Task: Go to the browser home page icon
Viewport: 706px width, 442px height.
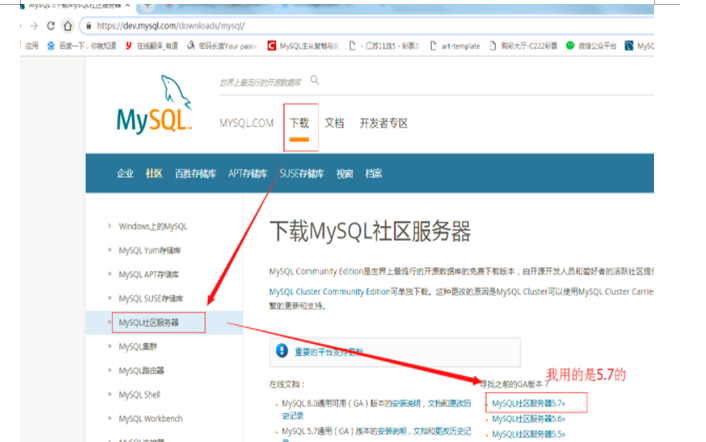Action: (x=68, y=26)
